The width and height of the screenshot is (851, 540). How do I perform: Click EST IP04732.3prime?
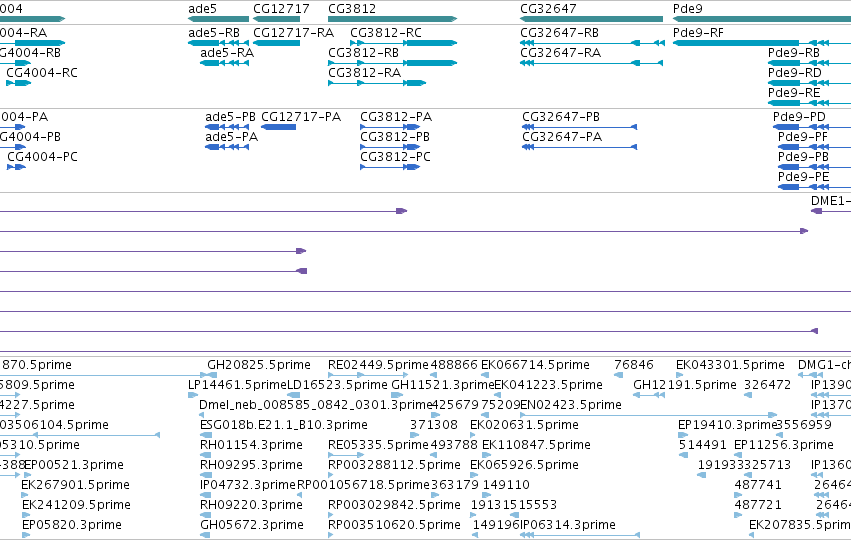tap(206, 495)
